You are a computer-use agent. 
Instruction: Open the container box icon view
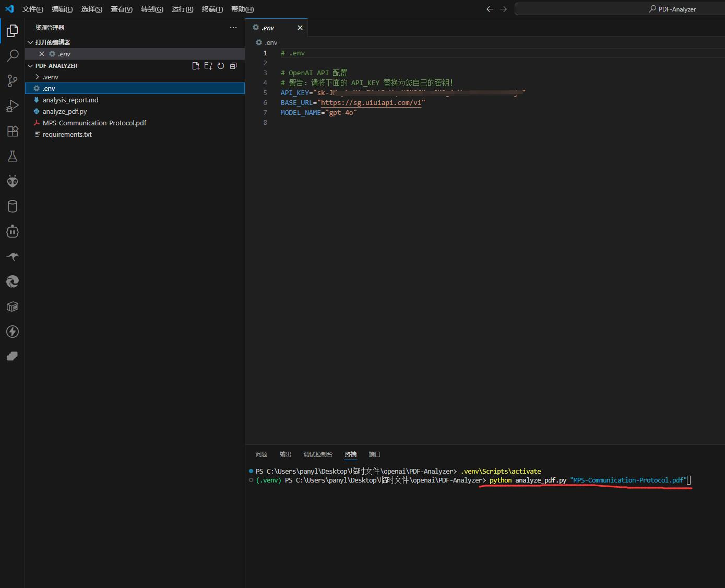click(x=13, y=307)
